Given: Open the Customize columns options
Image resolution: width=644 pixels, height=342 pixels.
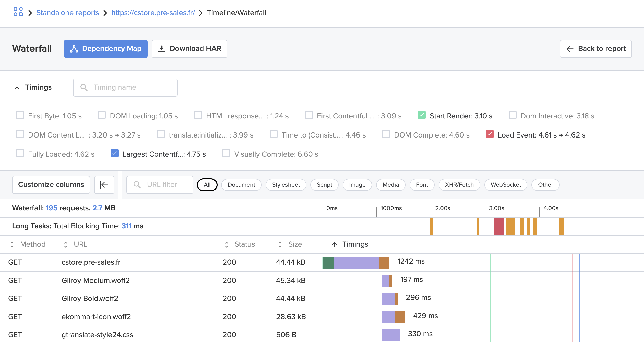Looking at the screenshot, I should coord(51,185).
